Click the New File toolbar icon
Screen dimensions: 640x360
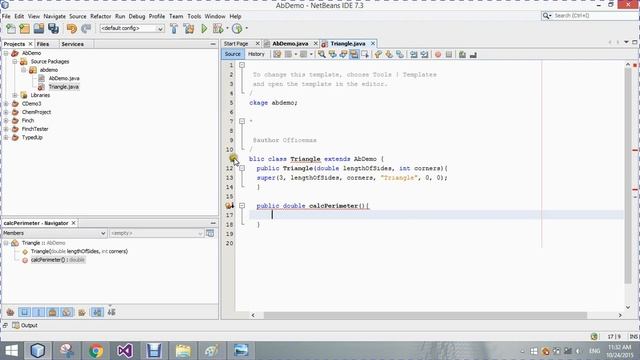(11, 29)
